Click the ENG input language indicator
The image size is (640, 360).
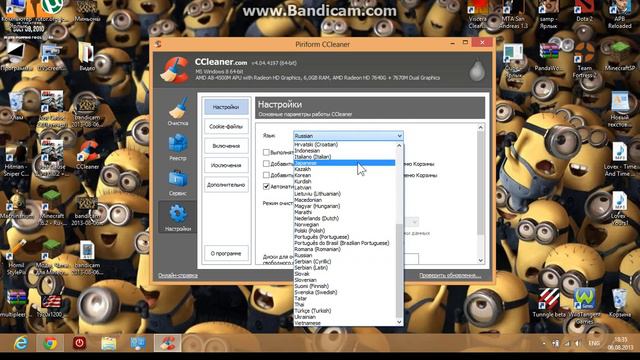pyautogui.click(x=594, y=344)
